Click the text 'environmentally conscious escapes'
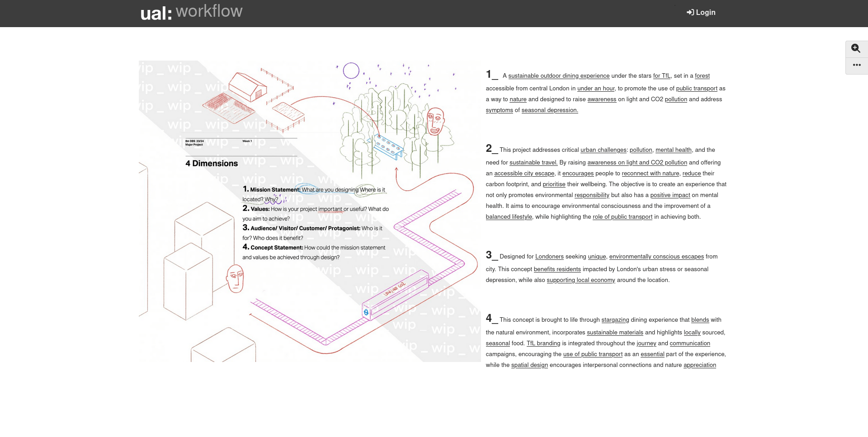868x437 pixels. (x=656, y=257)
